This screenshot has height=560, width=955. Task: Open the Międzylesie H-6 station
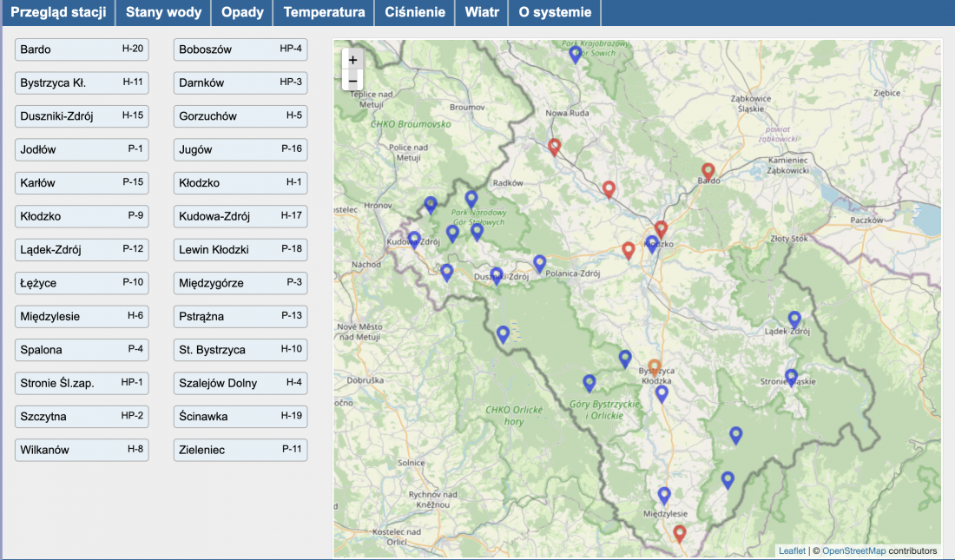82,316
